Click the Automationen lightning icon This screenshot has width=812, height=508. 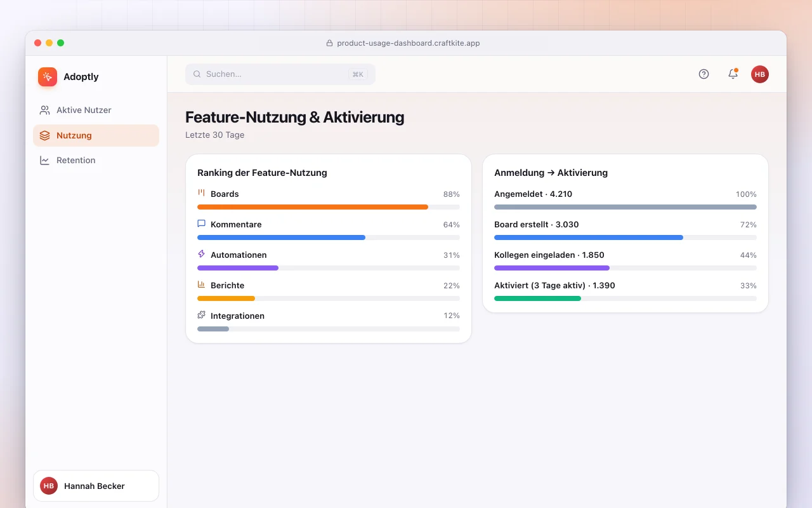coord(201,254)
